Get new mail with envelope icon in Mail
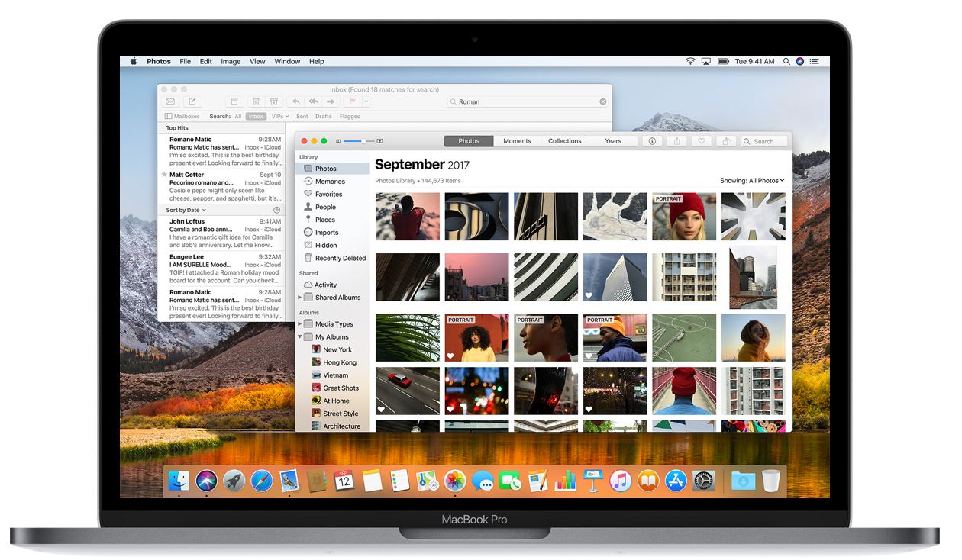The width and height of the screenshot is (962, 560). [x=170, y=101]
